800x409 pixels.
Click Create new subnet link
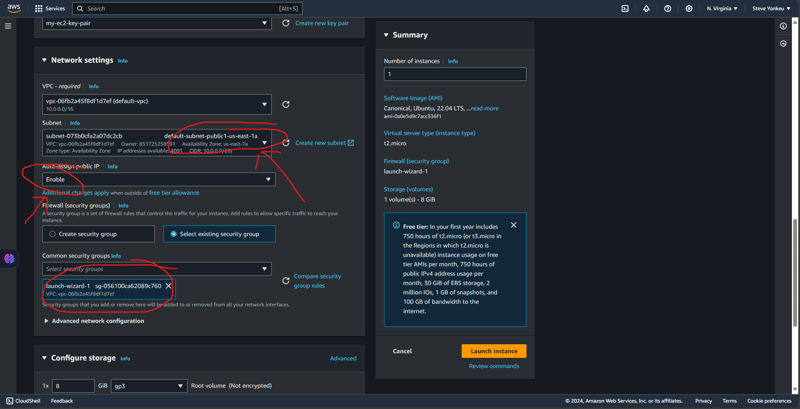tap(324, 143)
